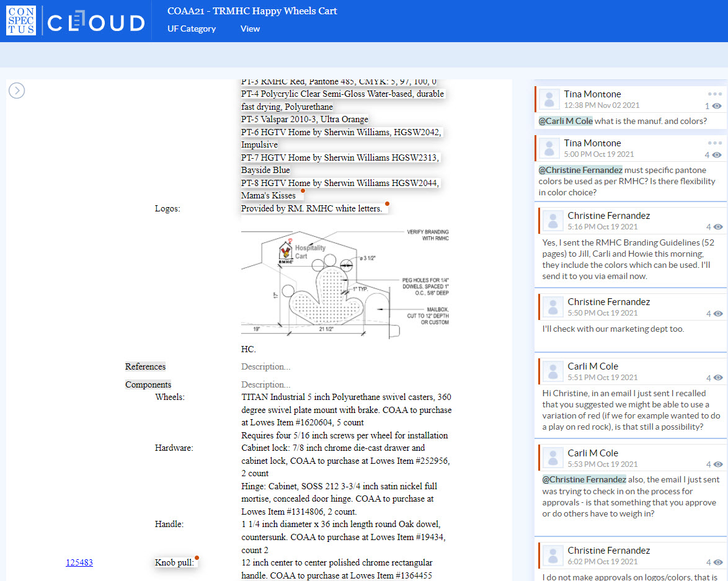Click the 'Knob pull:' label
The image size is (728, 581).
click(x=174, y=563)
